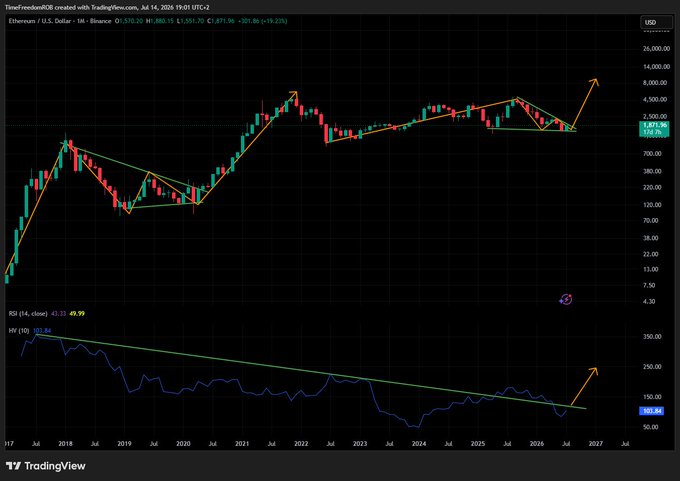Click the 7.50 price axis label
The image size is (680, 481).
coord(650,285)
